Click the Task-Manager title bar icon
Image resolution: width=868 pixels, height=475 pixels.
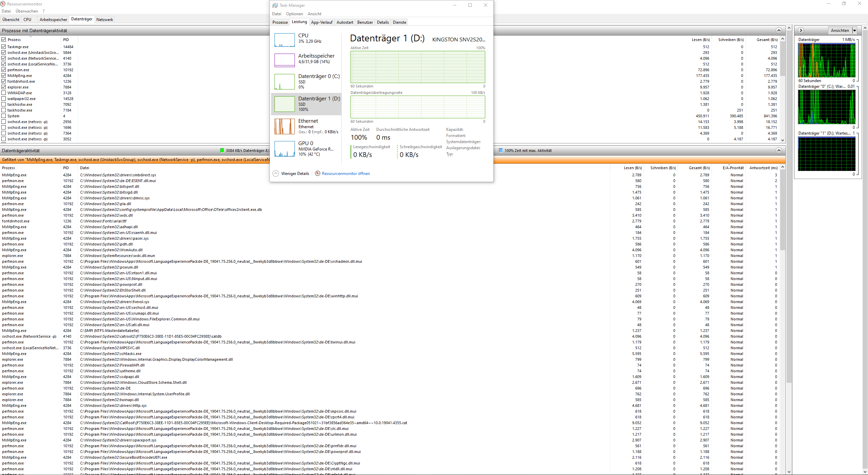coord(275,5)
